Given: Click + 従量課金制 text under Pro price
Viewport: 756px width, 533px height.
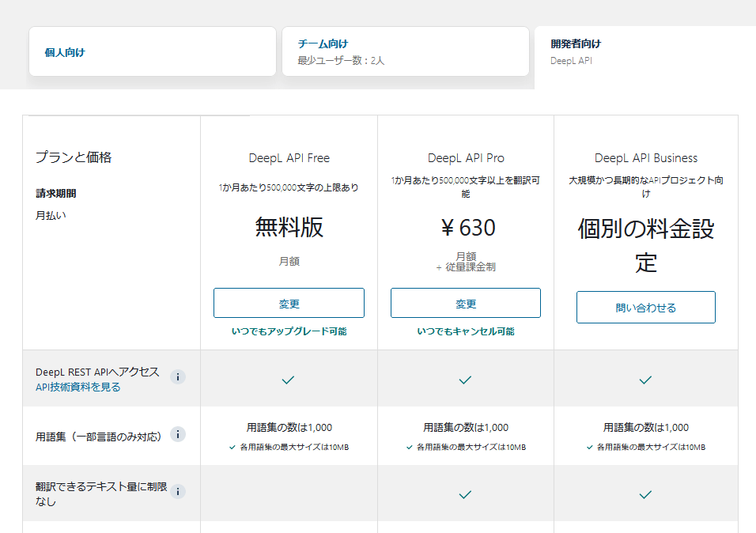Looking at the screenshot, I should tap(466, 267).
